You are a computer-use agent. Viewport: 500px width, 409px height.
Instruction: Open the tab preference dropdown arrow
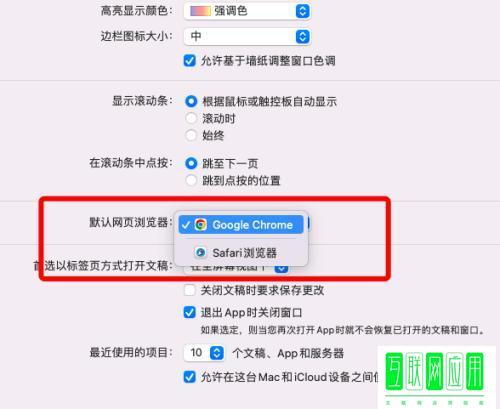[282, 268]
